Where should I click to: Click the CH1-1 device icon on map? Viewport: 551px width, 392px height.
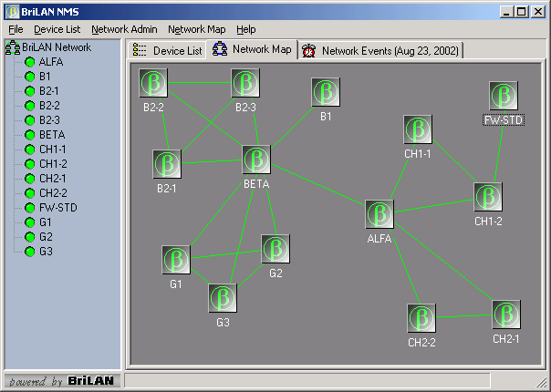click(418, 129)
